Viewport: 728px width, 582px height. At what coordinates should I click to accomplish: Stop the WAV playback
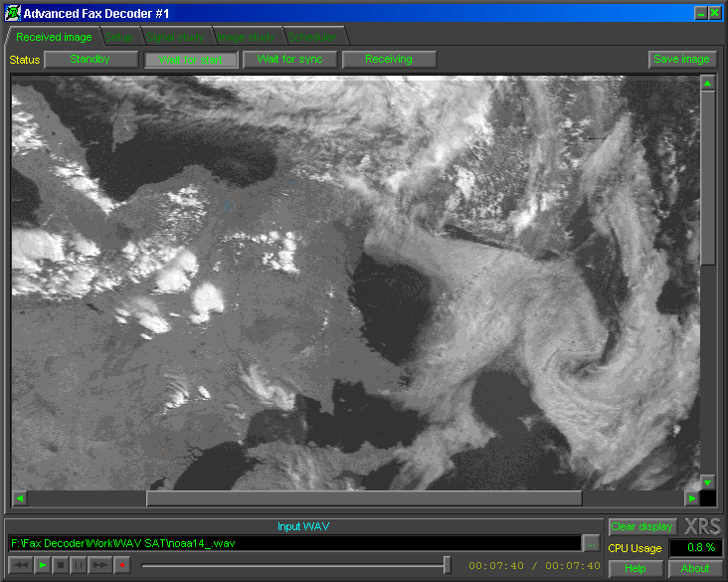coord(61,565)
